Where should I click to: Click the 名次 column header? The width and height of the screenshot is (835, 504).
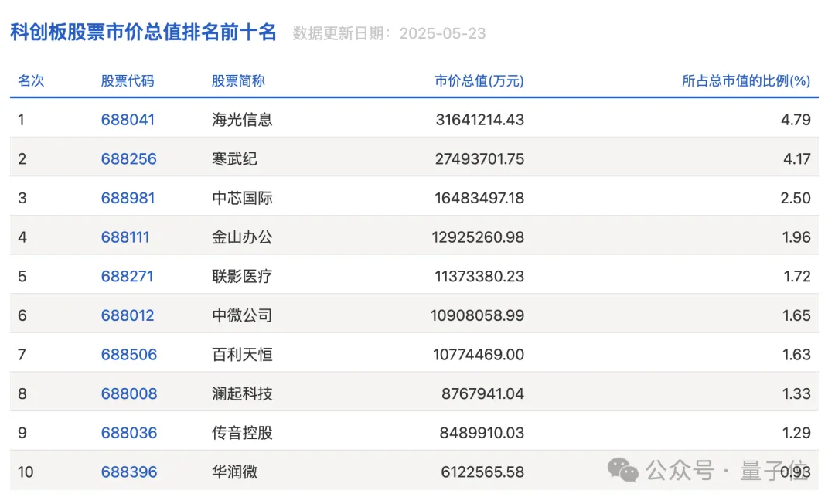click(x=31, y=81)
